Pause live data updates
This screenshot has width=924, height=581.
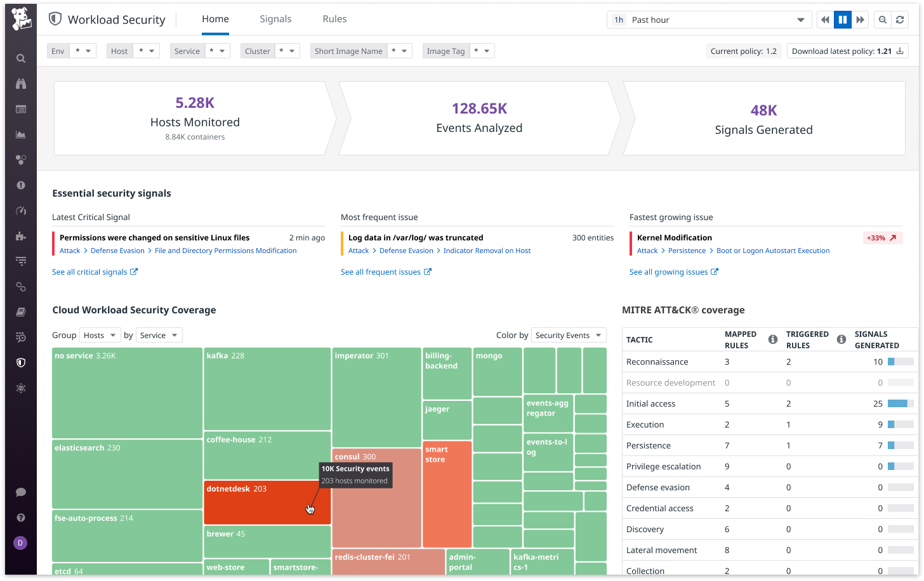click(842, 20)
